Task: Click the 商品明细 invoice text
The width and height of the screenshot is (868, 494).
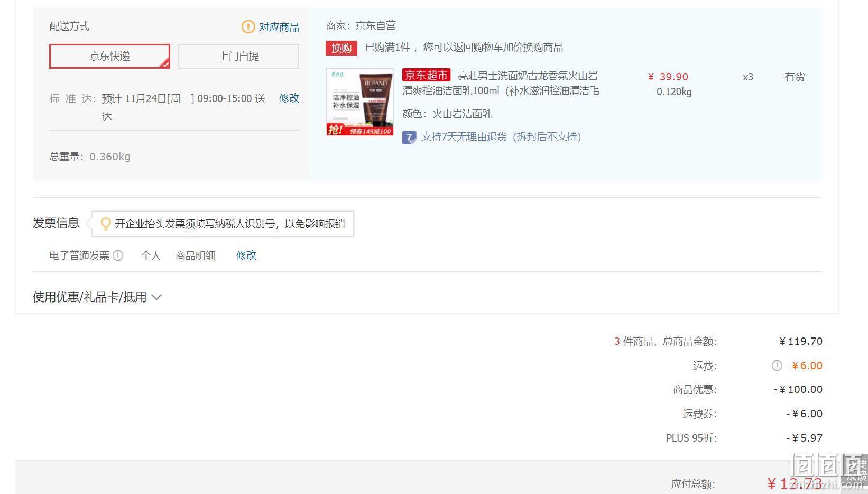Action: point(196,255)
